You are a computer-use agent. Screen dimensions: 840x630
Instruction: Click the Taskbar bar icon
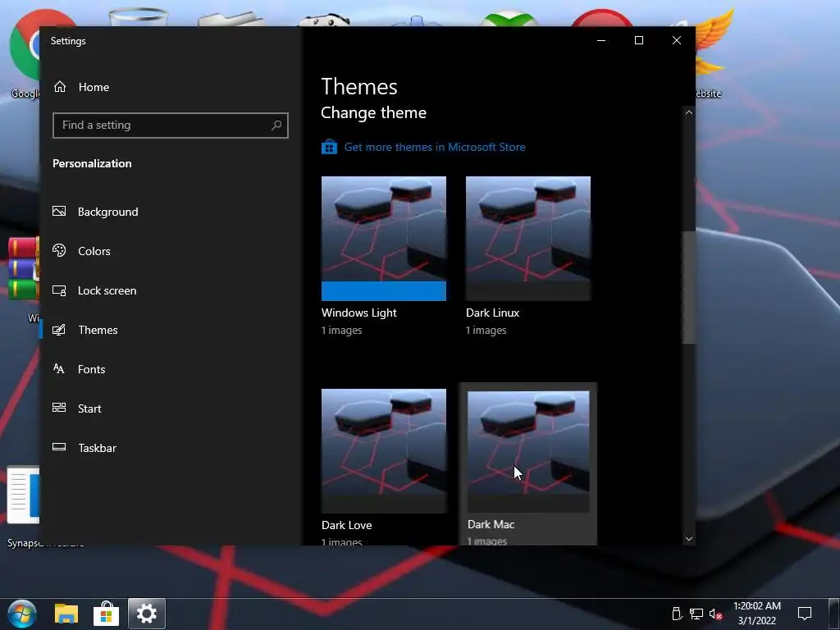[59, 447]
